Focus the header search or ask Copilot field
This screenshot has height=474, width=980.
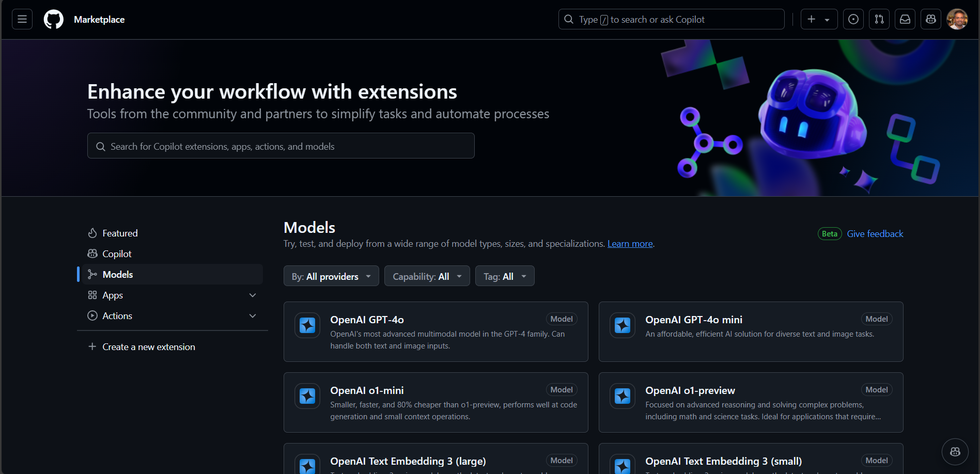672,19
